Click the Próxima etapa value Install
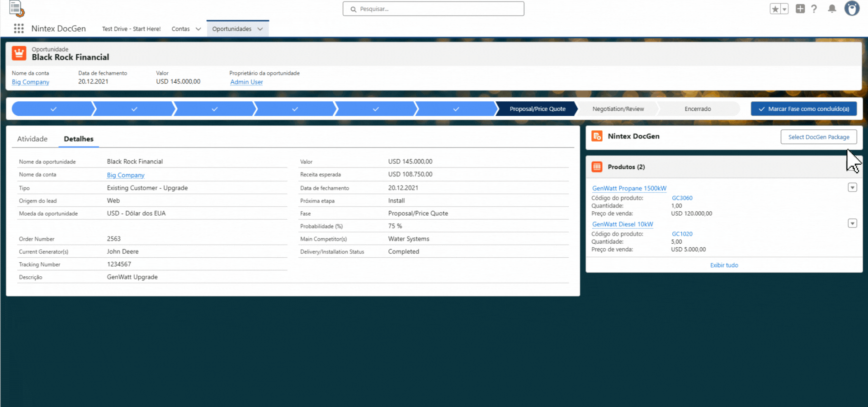Viewport: 868px width, 407px height. pyautogui.click(x=396, y=201)
